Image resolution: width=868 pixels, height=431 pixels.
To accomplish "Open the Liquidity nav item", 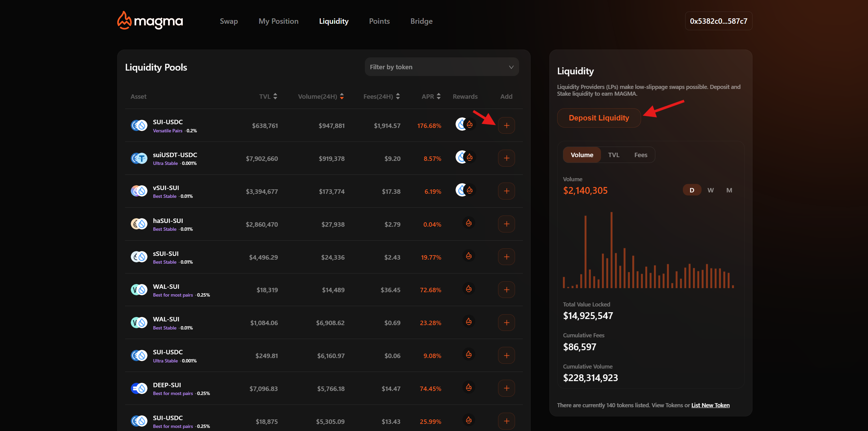I will coord(334,21).
